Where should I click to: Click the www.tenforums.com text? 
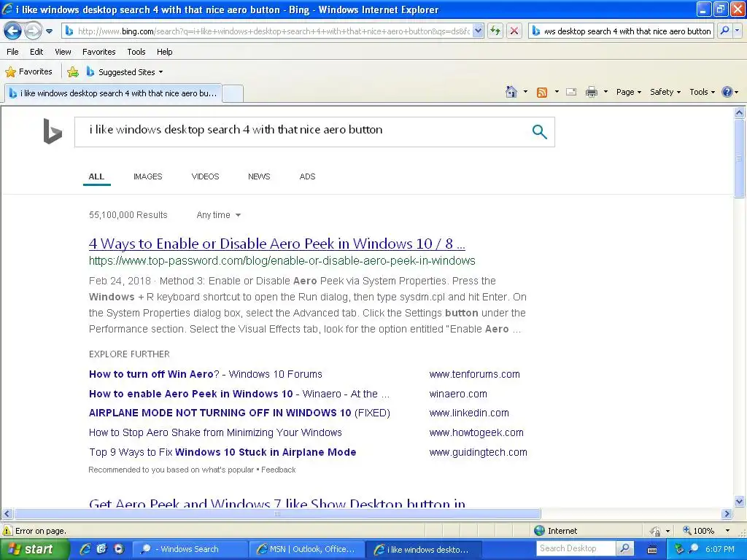tap(474, 374)
